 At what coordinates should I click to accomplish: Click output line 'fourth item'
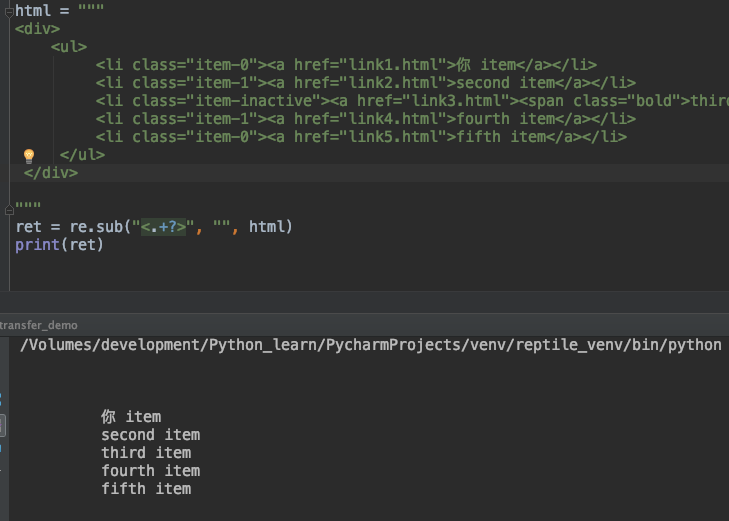[x=151, y=471]
